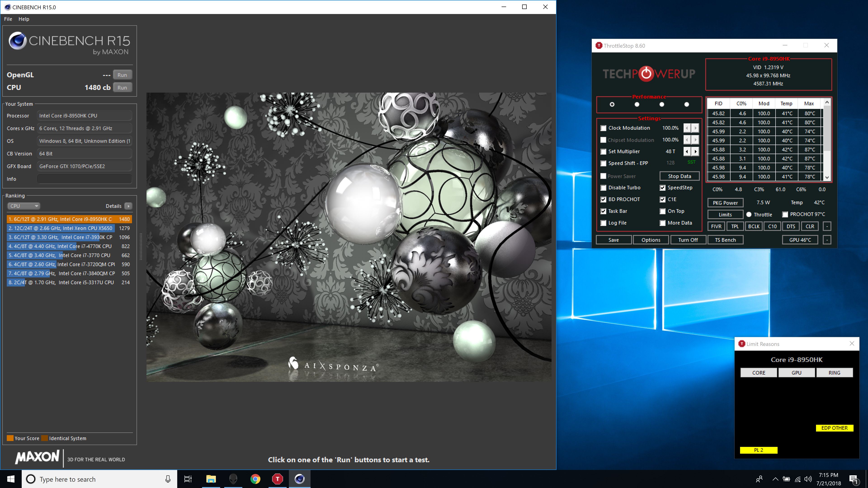
Task: Toggle C1E checkbox
Action: 663,199
